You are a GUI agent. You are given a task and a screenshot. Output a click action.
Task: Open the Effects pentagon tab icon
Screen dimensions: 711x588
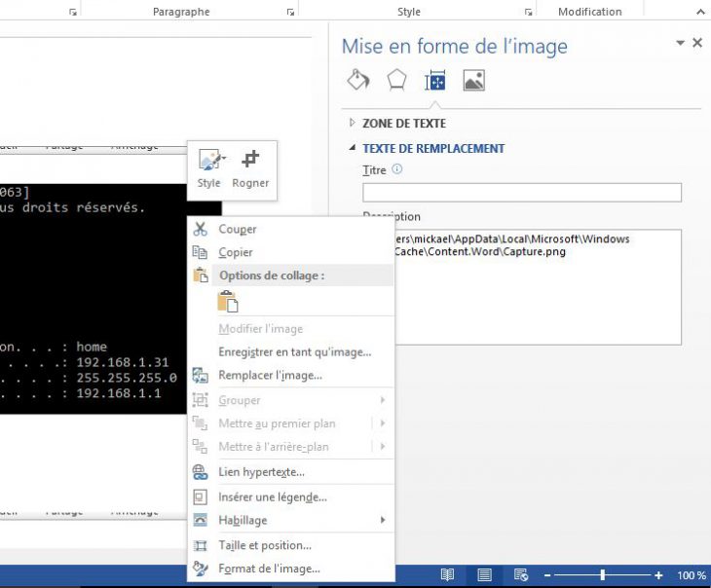(x=396, y=80)
